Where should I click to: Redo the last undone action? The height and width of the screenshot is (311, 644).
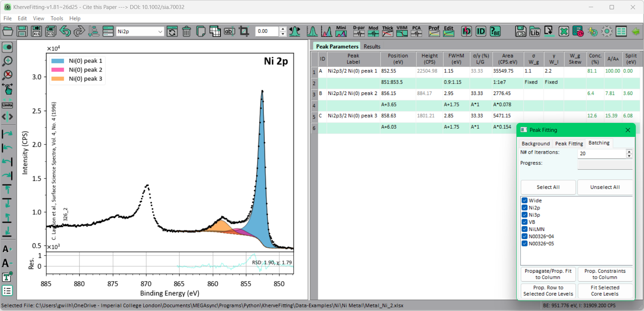79,32
